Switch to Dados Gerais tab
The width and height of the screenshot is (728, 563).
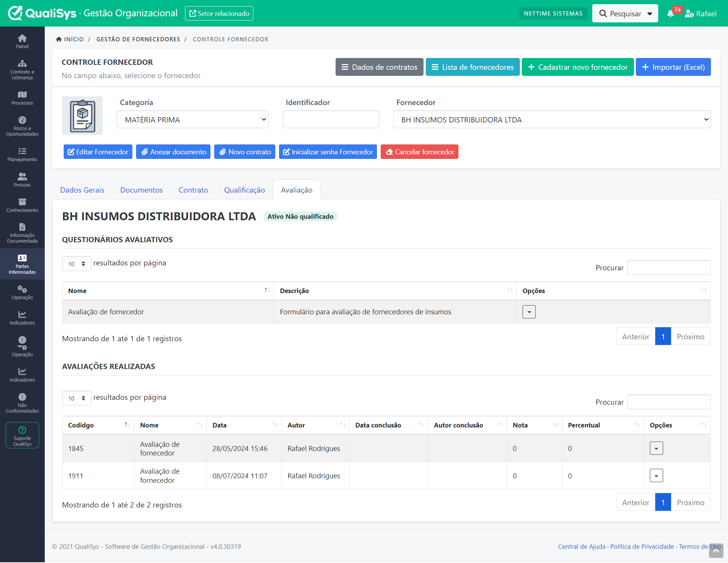coord(82,190)
